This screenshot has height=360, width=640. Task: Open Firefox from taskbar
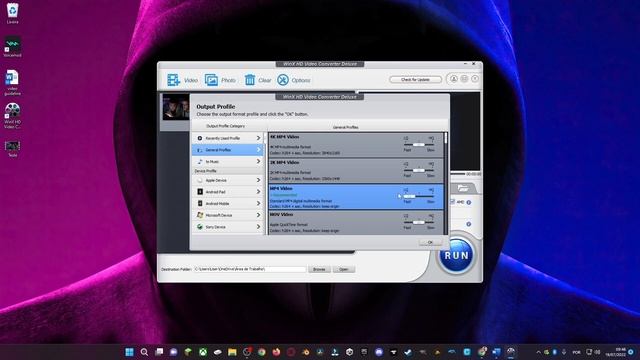[276, 352]
